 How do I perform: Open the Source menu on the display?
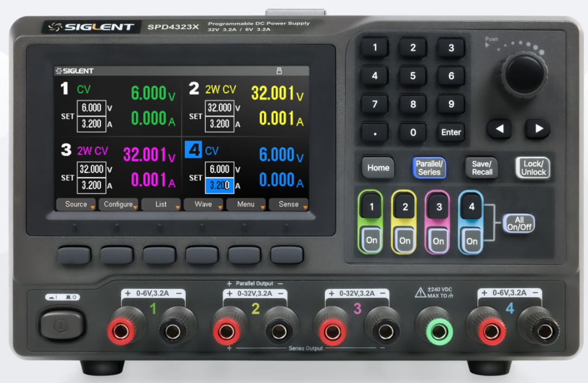pos(76,204)
